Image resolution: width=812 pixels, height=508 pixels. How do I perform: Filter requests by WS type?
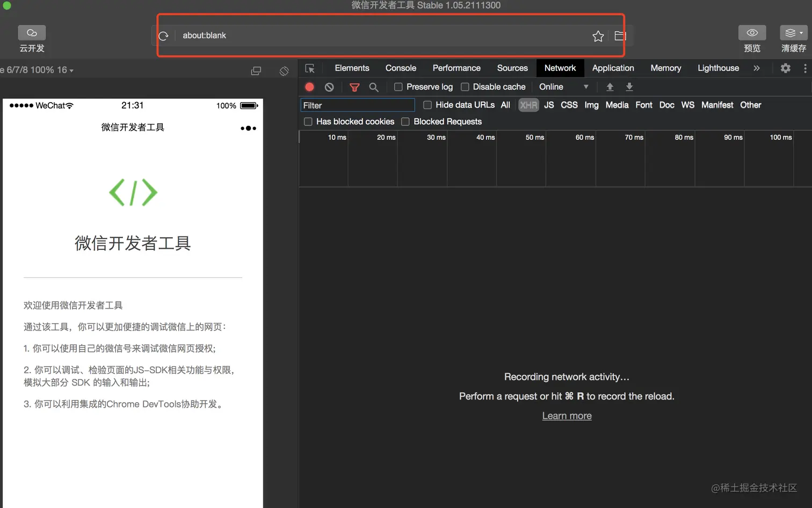point(688,105)
